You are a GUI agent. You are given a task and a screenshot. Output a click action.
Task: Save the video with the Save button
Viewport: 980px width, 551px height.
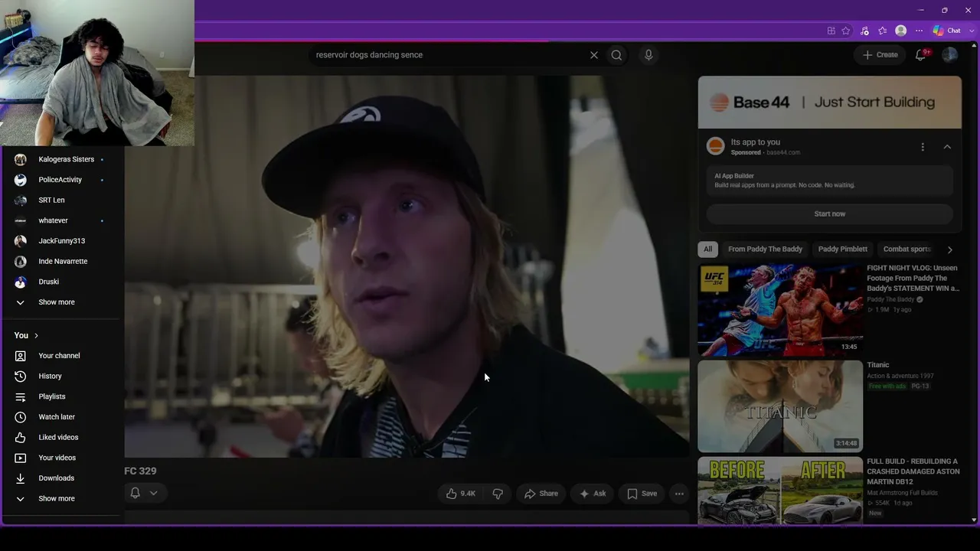[x=642, y=494]
